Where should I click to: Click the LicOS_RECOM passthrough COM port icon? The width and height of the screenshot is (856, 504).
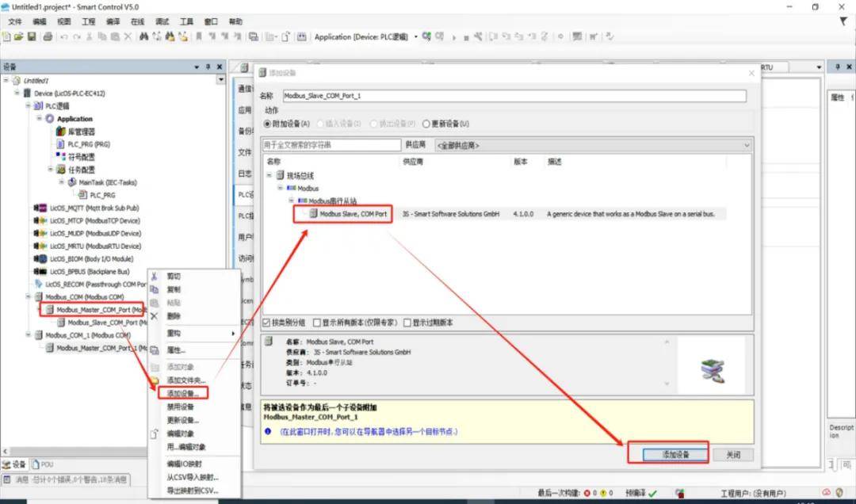[x=38, y=284]
